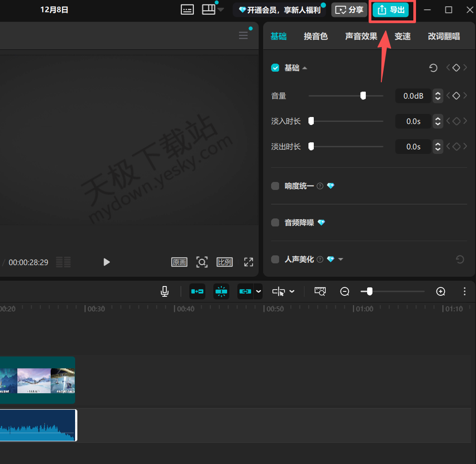Screen dimensions: 476x464
Task: Select the link/联动 toolbar icon
Action: 246,291
